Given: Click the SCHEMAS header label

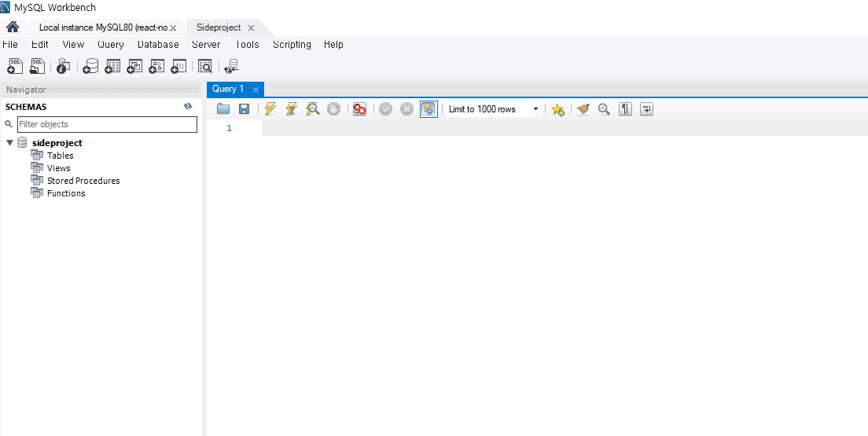Looking at the screenshot, I should point(26,107).
